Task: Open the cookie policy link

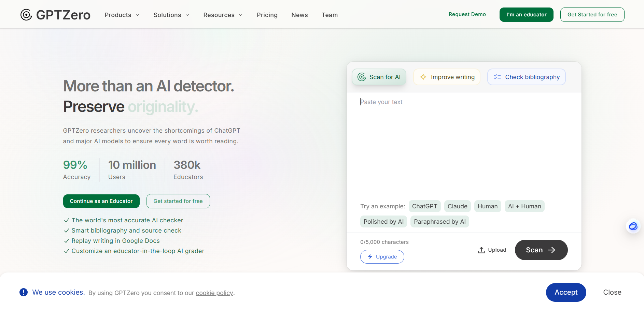Action: pyautogui.click(x=214, y=293)
